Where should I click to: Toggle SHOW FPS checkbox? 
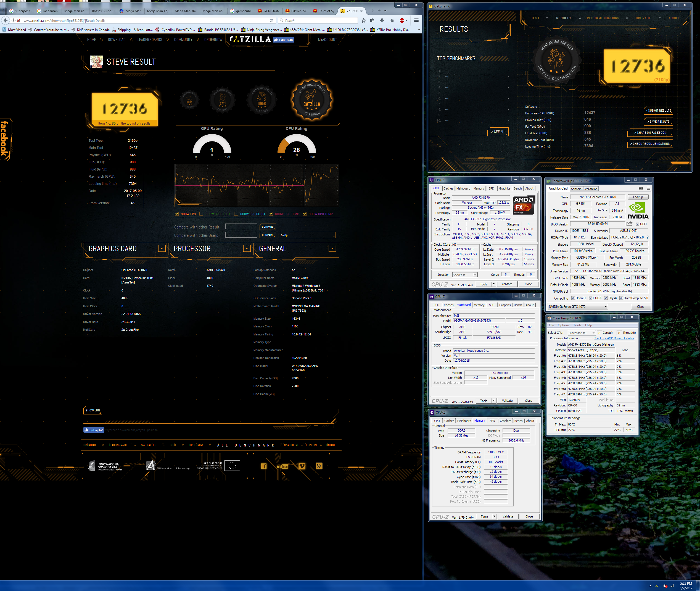(x=177, y=214)
